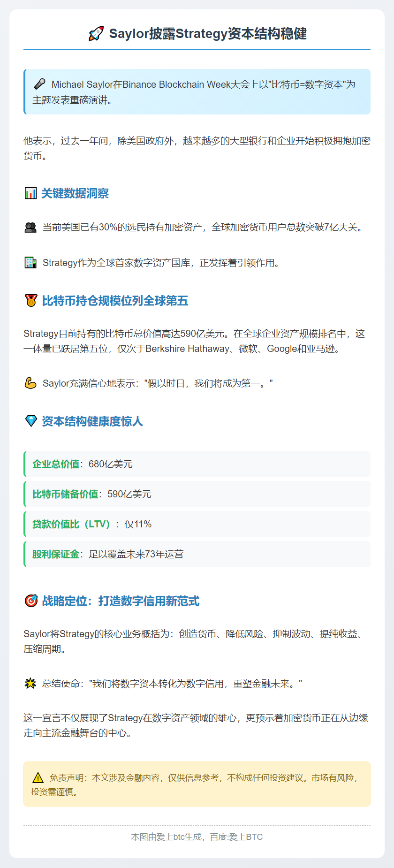Click the bar chart emoji beside 关键数据洞察
Viewport: 394px width, 868px height.
[x=30, y=193]
